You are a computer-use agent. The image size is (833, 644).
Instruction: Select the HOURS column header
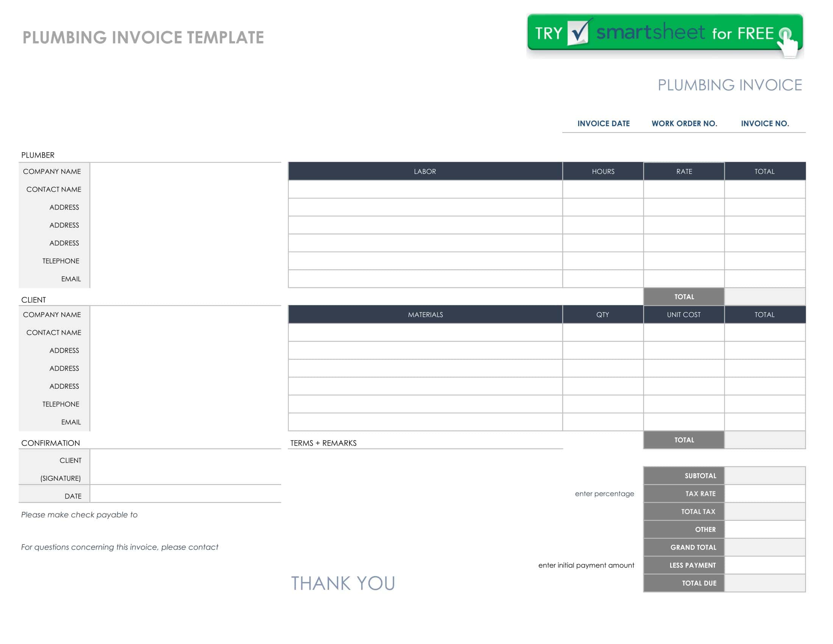[604, 171]
